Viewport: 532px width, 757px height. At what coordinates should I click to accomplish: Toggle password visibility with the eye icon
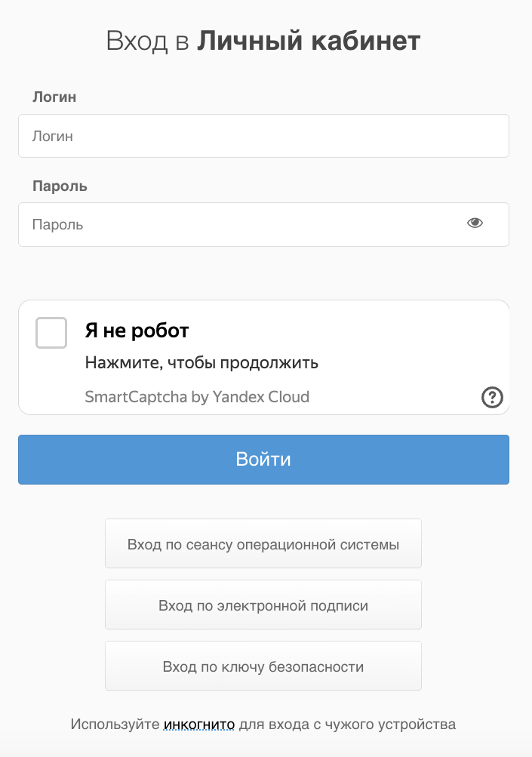pos(474,223)
